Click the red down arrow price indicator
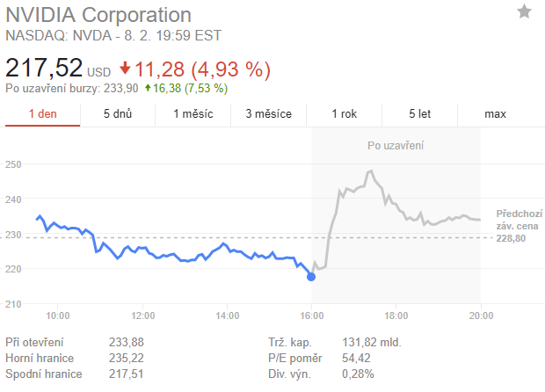545x392 pixels. click(x=125, y=68)
